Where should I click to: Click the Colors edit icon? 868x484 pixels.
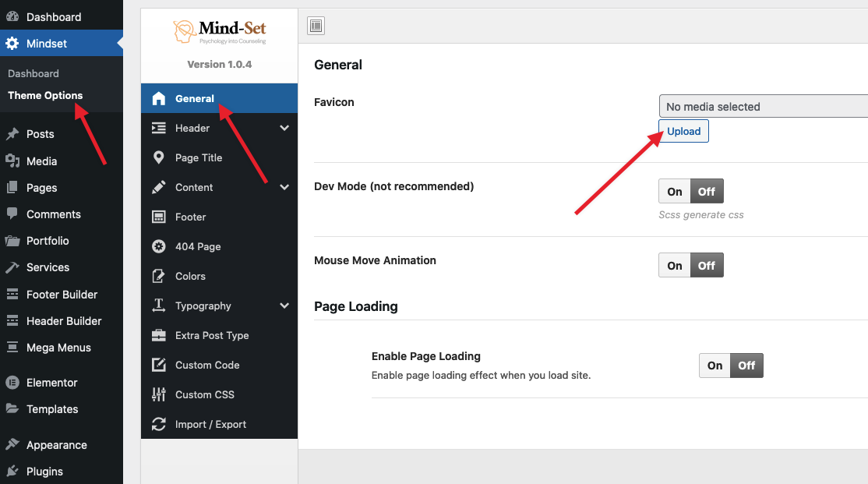[159, 276]
